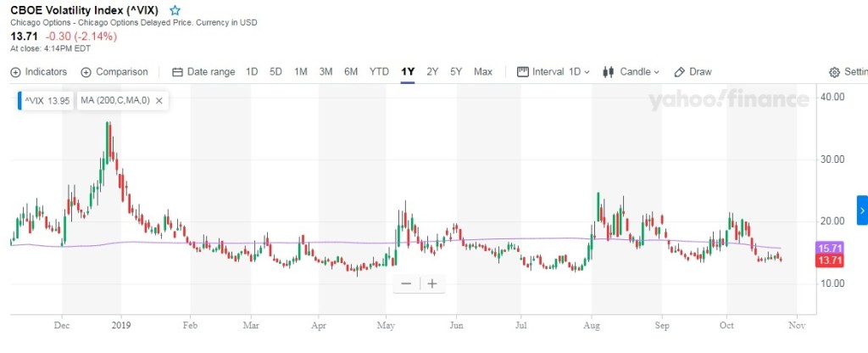Add ^VIX to watchlist with star icon
The height and width of the screenshot is (353, 868).
pos(175,10)
